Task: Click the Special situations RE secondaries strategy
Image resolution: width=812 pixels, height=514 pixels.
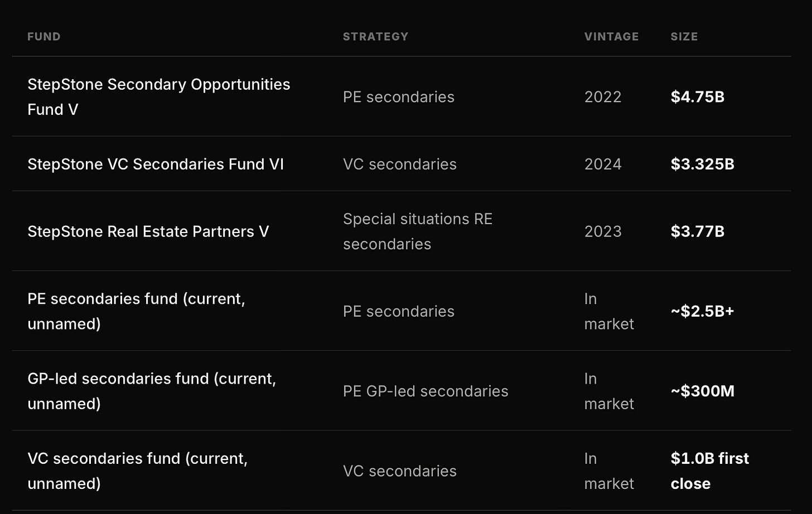Action: (x=418, y=231)
